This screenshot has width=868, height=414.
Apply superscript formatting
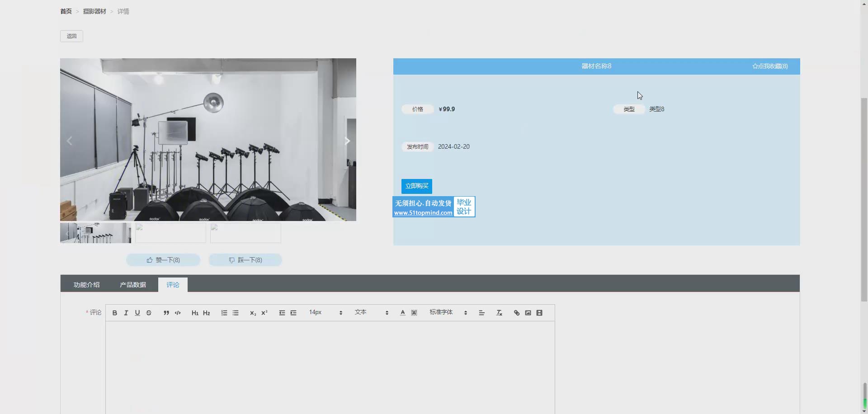coord(264,313)
